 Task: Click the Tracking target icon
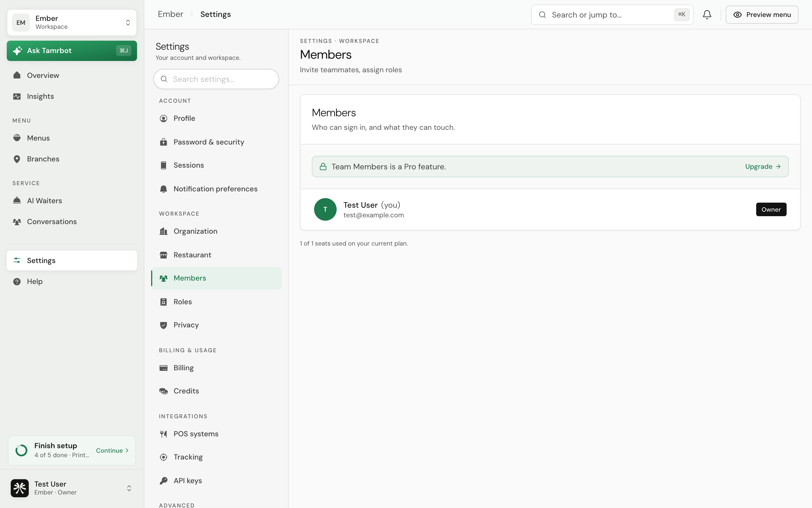coord(164,457)
